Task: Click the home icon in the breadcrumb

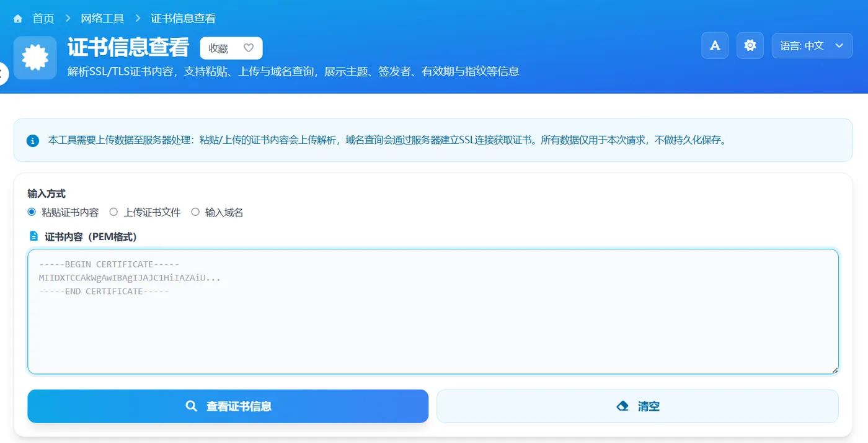Action: point(17,18)
